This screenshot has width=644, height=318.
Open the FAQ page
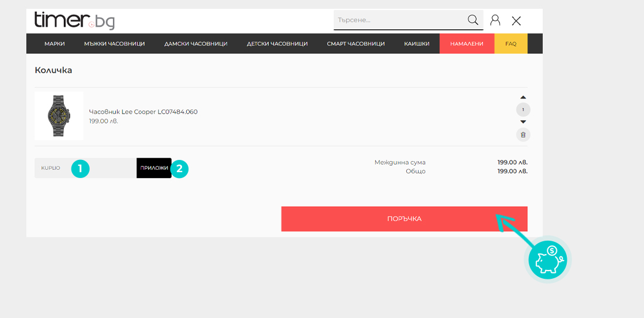pos(511,43)
